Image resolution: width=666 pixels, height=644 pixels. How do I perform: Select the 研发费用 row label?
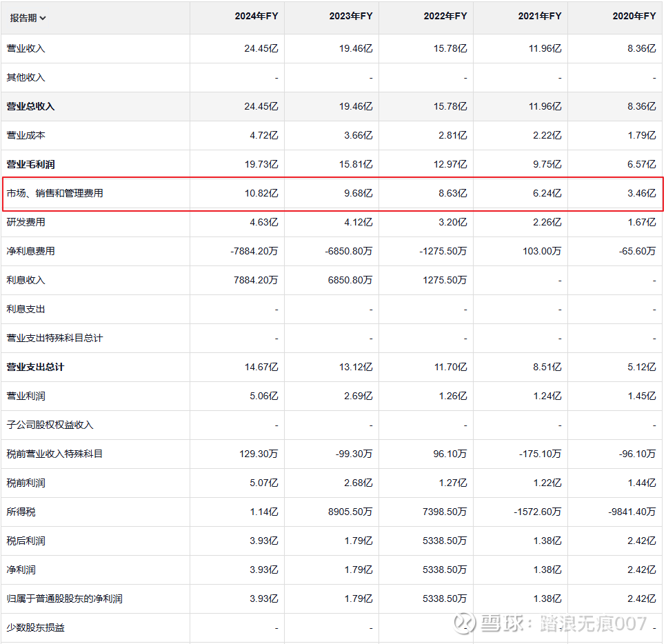point(26,223)
